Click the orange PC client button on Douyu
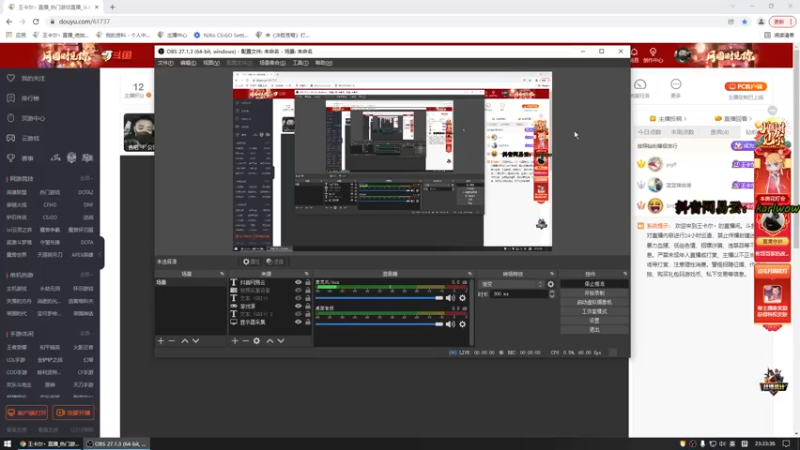This screenshot has width=800, height=450. 745,86
